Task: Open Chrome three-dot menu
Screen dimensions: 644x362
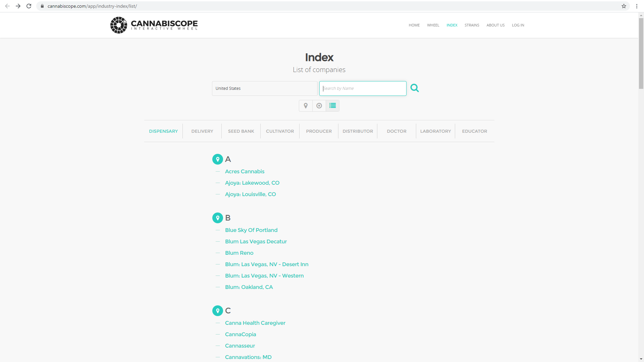Action: tap(637, 6)
